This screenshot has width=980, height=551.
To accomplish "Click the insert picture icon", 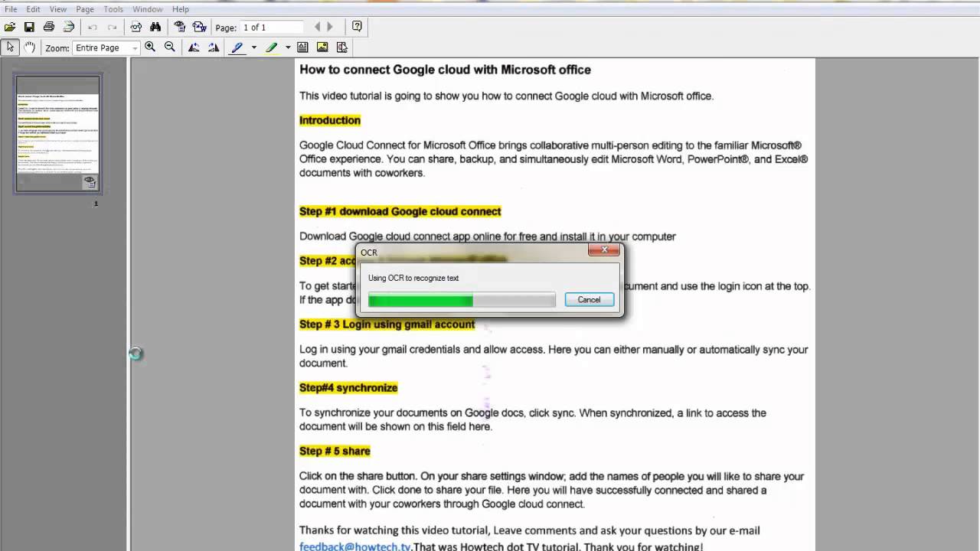I will pos(322,47).
